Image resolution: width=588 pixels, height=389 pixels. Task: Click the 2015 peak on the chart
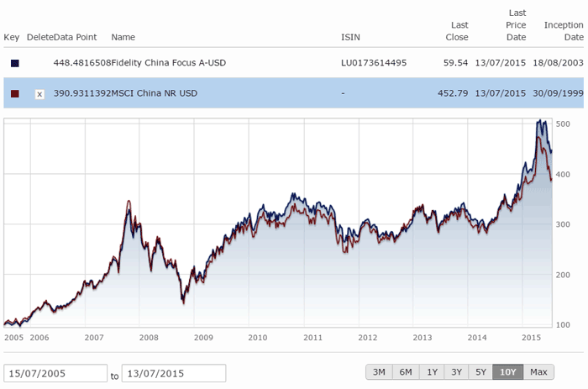click(x=538, y=122)
